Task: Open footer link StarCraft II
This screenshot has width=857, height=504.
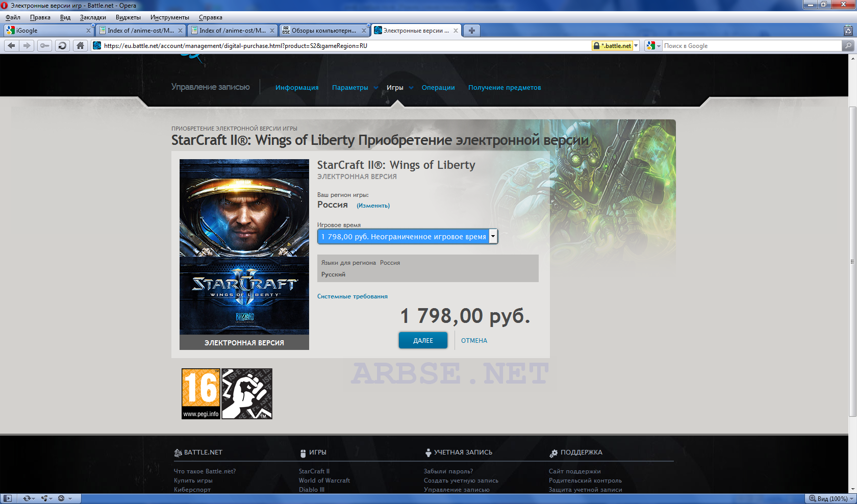Action: tap(314, 471)
